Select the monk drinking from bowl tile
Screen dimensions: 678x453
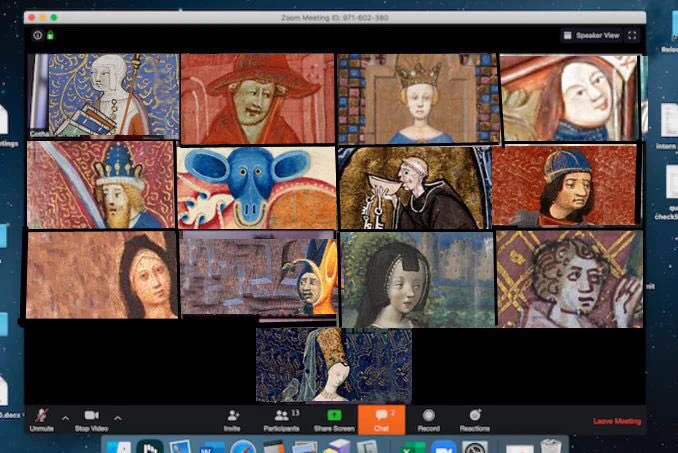pos(415,188)
